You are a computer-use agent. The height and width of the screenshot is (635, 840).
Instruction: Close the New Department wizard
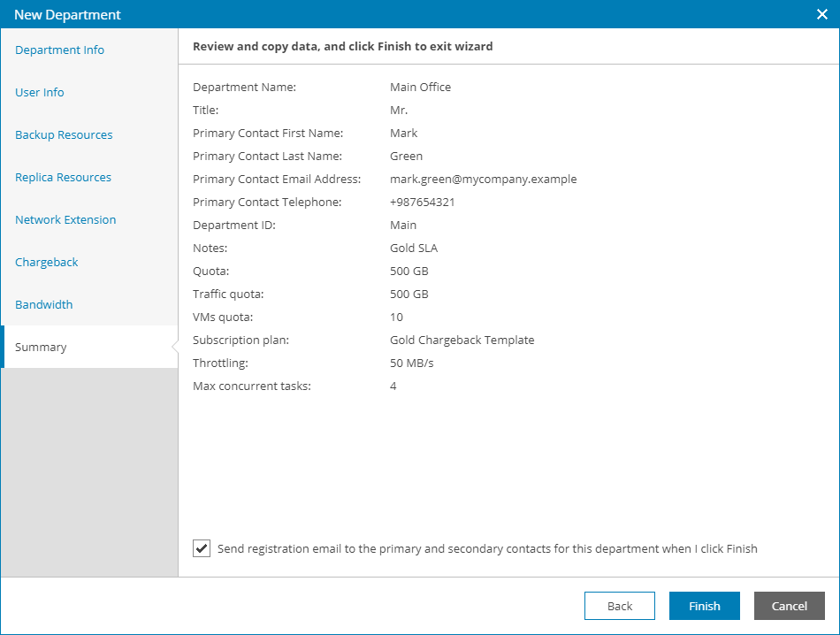tap(821, 14)
